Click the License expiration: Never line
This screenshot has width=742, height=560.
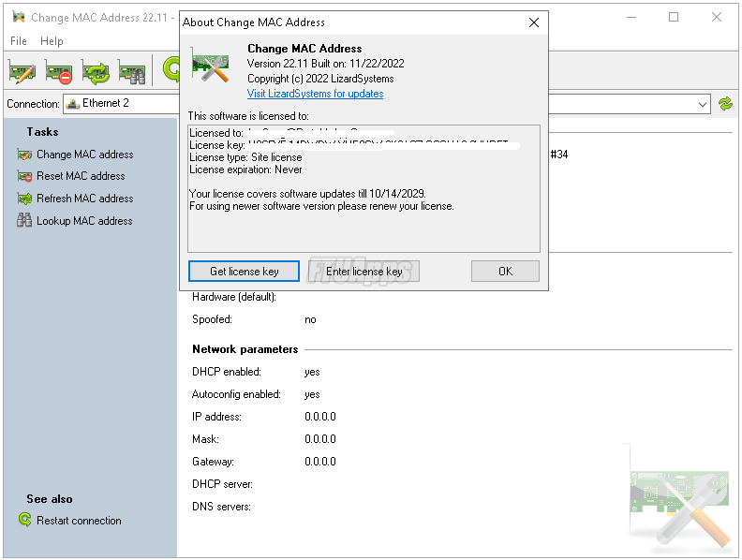click(x=245, y=169)
